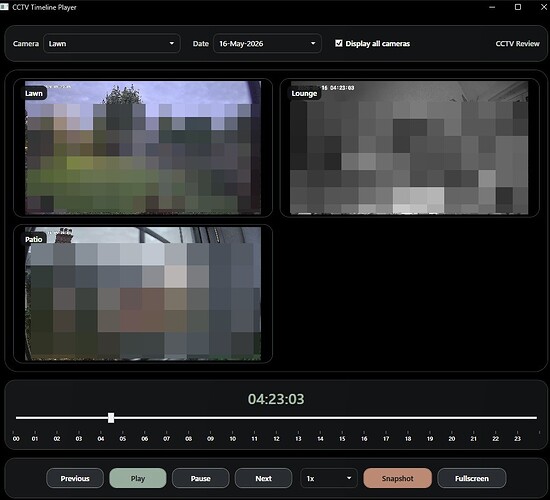The image size is (550, 500).
Task: Take a Snapshot of the footage
Action: [397, 478]
